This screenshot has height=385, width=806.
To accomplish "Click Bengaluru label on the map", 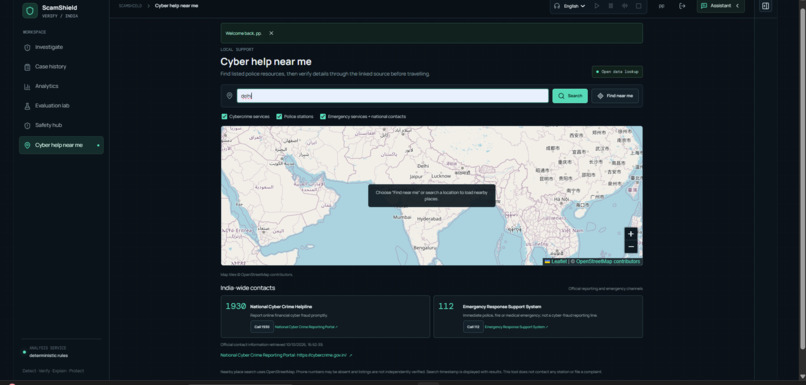I will click(425, 248).
